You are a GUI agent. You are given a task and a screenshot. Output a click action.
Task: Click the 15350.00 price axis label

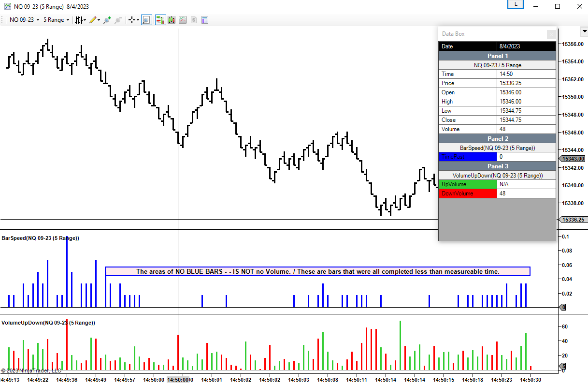point(573,97)
